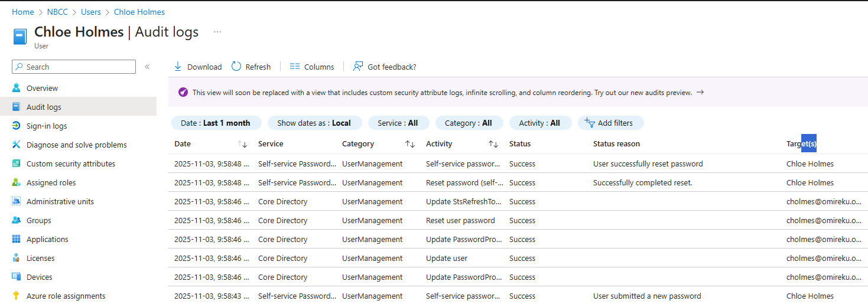Image resolution: width=868 pixels, height=304 pixels.
Task: Click the Columns layout icon
Action: tap(295, 67)
